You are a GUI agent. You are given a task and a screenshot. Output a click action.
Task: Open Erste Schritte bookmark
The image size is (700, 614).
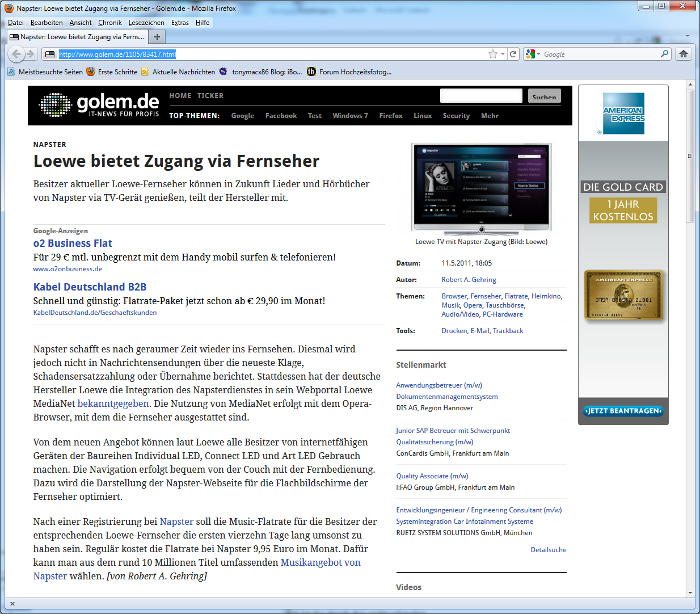point(112,72)
